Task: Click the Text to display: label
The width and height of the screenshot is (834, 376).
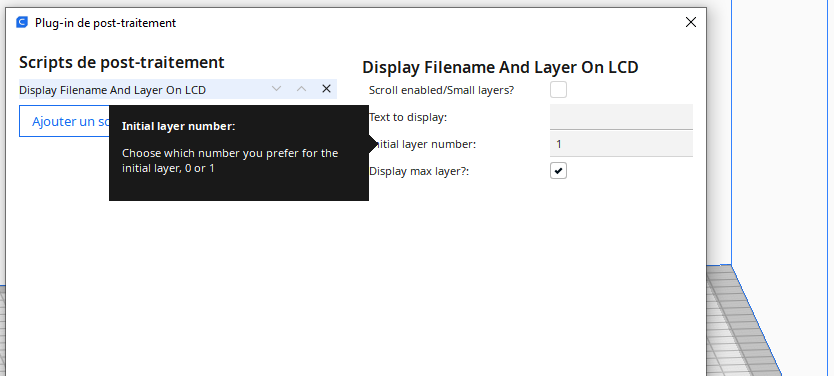Action: 408,117
